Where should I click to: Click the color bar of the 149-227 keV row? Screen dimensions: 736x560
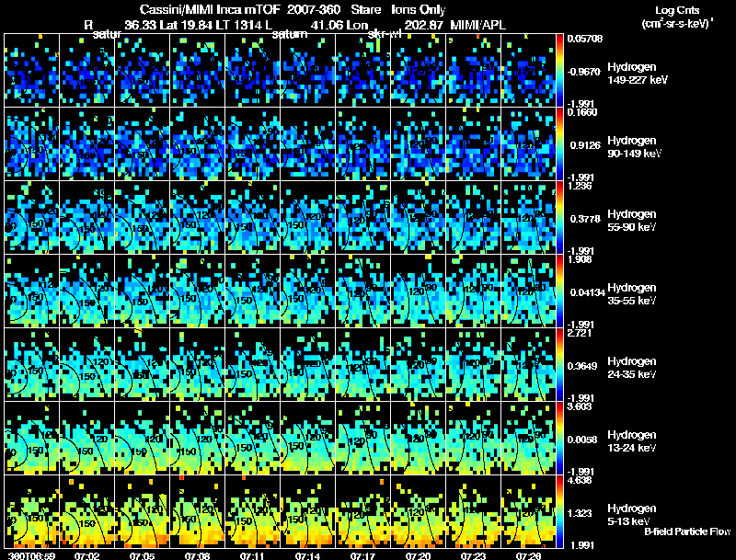[x=559, y=71]
